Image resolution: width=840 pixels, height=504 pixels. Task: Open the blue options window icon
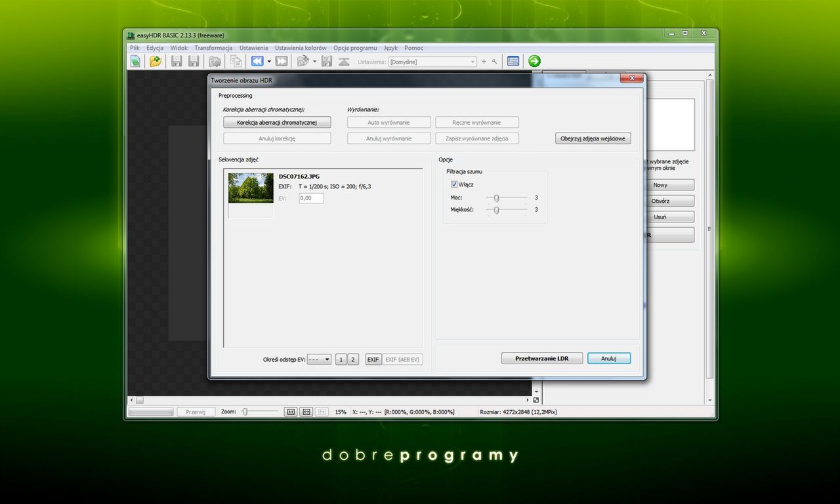[513, 61]
